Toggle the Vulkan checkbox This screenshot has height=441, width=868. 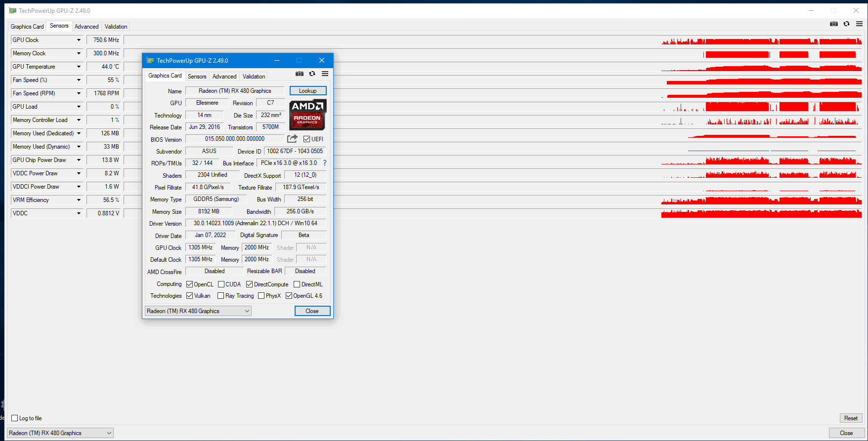tap(189, 296)
